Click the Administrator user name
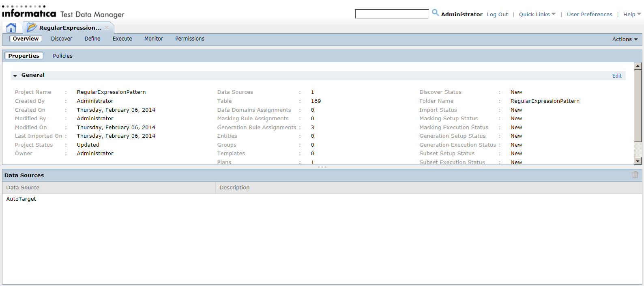This screenshot has width=644, height=286. tap(462, 14)
